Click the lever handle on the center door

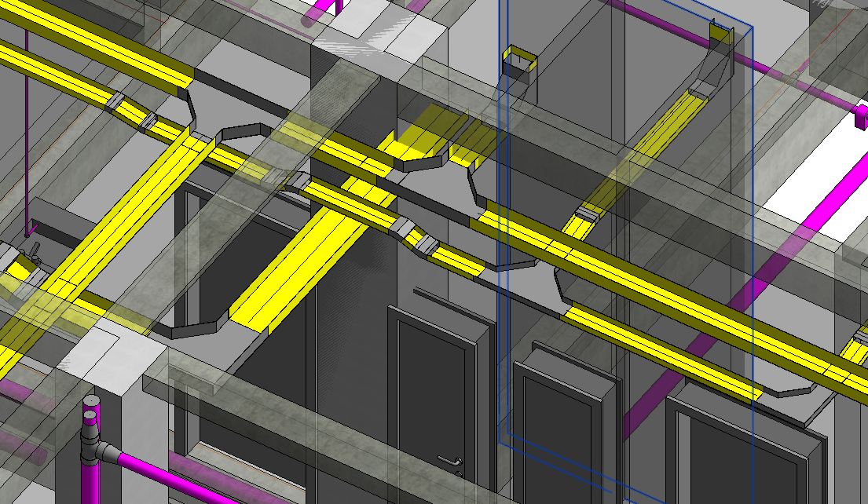pos(449,460)
